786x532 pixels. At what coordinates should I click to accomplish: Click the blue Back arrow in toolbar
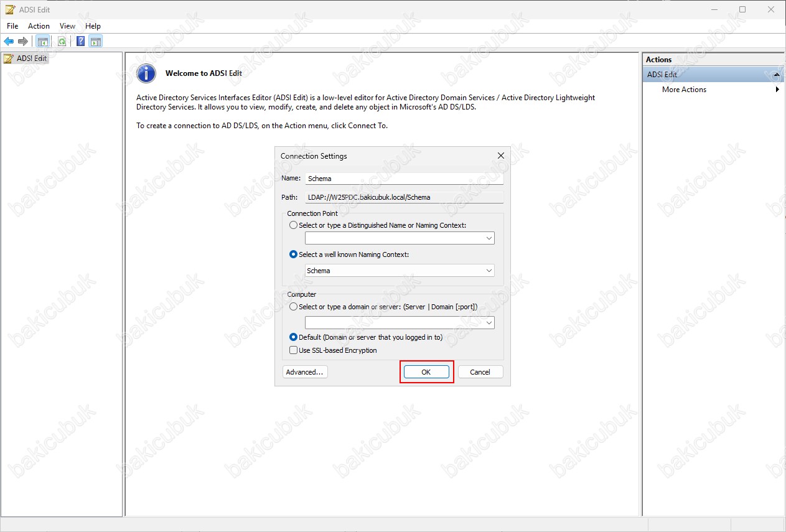(x=9, y=42)
